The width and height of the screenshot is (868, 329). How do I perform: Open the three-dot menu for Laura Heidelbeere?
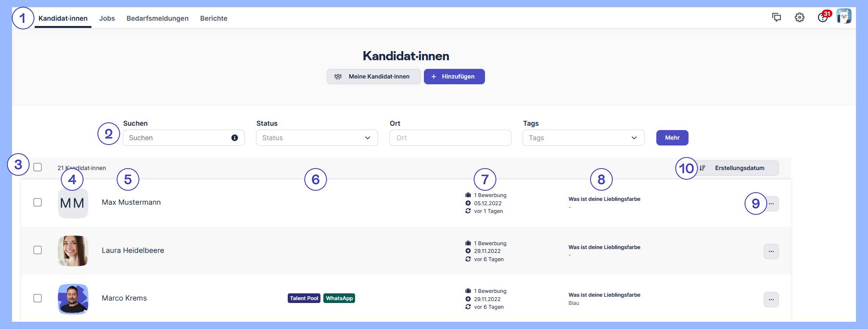click(x=771, y=251)
